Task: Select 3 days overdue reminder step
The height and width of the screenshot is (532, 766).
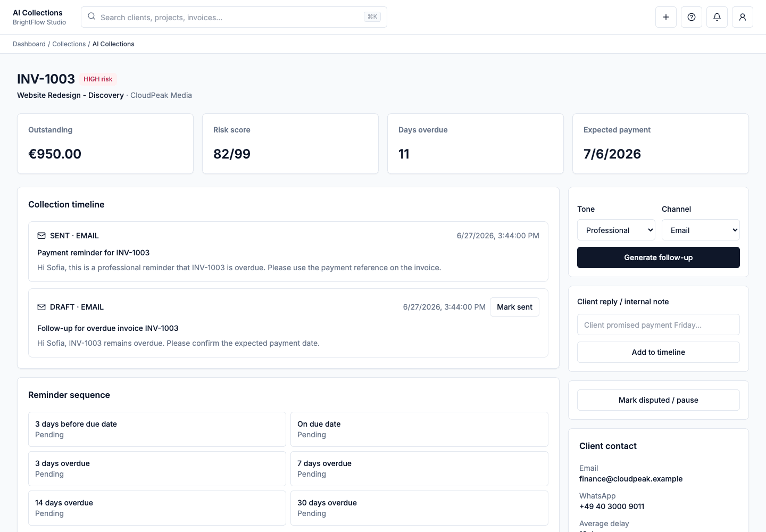Action: point(157,469)
